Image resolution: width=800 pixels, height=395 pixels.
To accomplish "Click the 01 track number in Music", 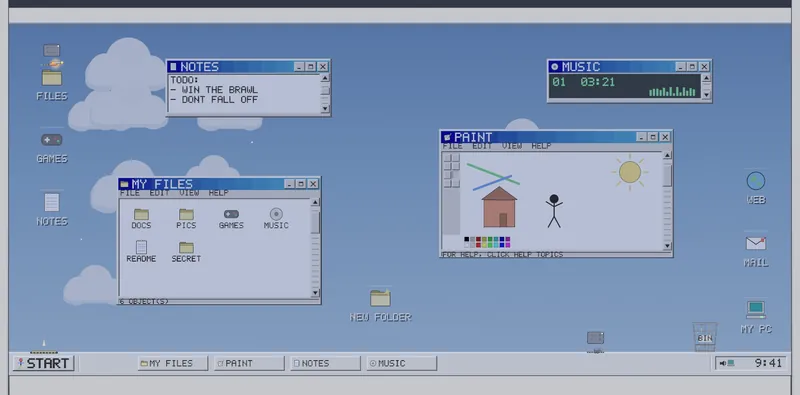I will coord(559,82).
